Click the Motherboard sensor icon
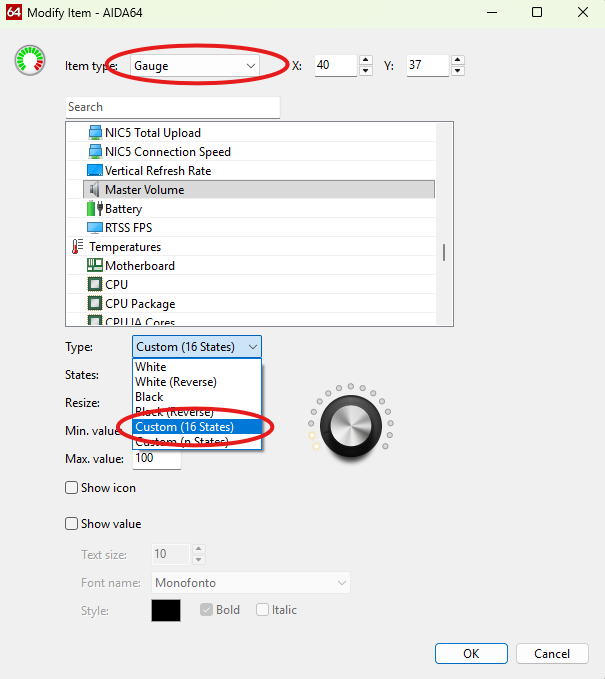Viewport: 605px width, 679px height. click(95, 266)
